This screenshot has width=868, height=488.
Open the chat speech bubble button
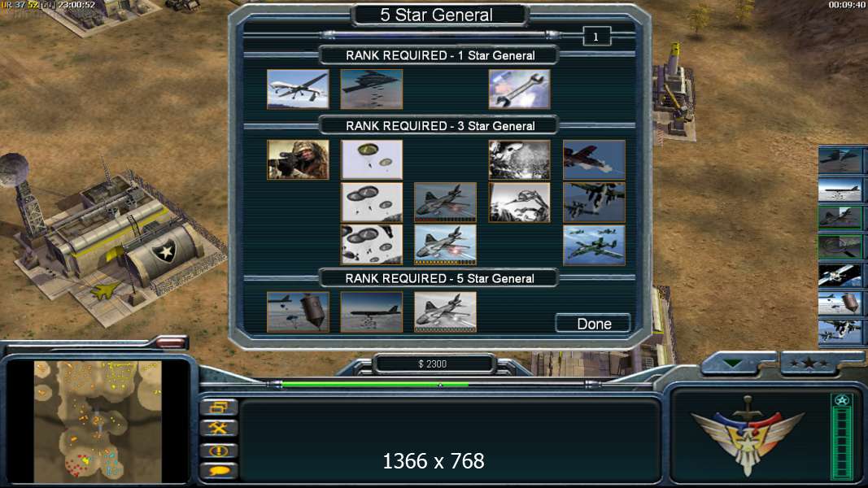pos(218,471)
